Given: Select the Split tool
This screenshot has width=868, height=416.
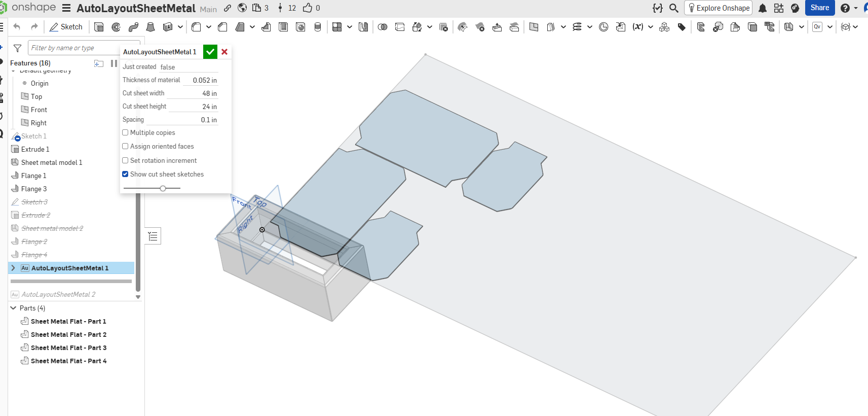Looking at the screenshot, I should click(x=400, y=27).
